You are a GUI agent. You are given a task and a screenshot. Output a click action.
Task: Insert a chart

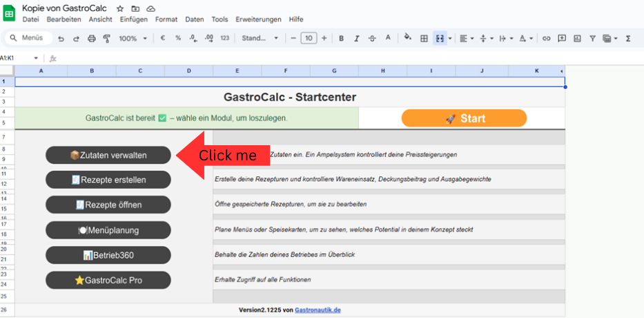577,38
